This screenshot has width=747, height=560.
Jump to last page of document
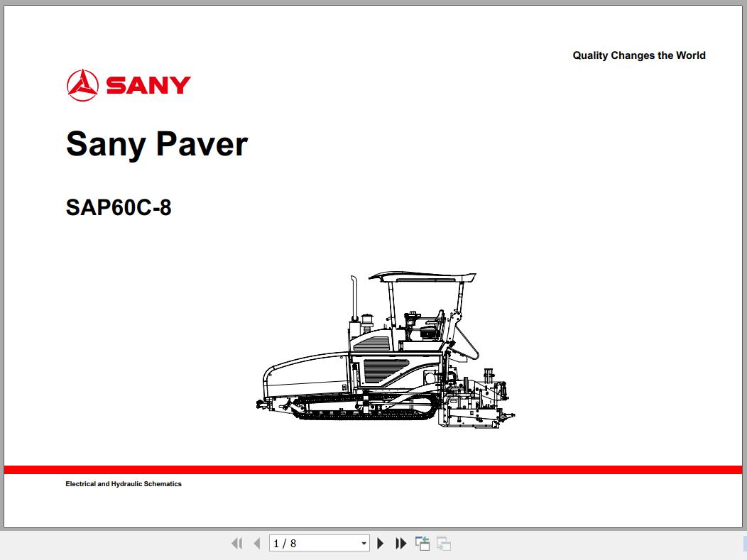click(400, 544)
